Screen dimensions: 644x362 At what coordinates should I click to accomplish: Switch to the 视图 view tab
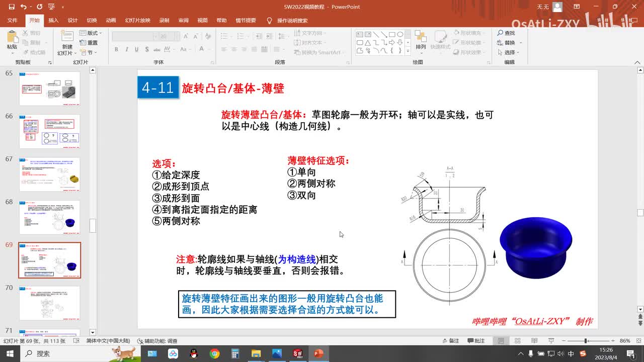click(202, 21)
